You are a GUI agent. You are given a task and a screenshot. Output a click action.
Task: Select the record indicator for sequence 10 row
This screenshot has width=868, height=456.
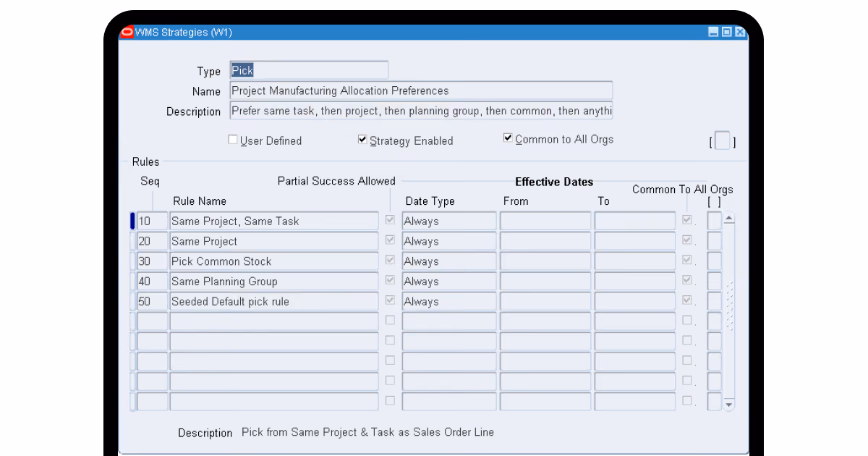tap(132, 221)
